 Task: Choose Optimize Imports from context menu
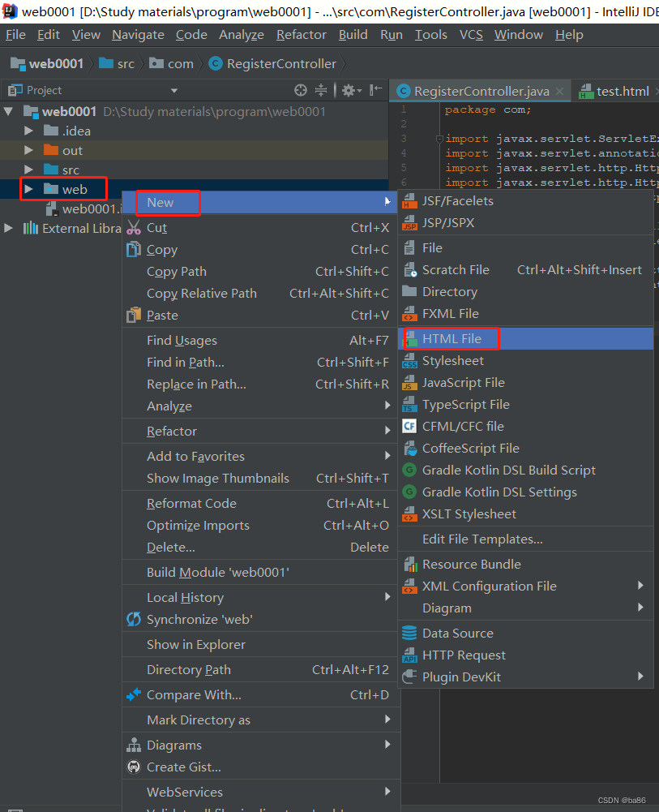tap(261, 525)
